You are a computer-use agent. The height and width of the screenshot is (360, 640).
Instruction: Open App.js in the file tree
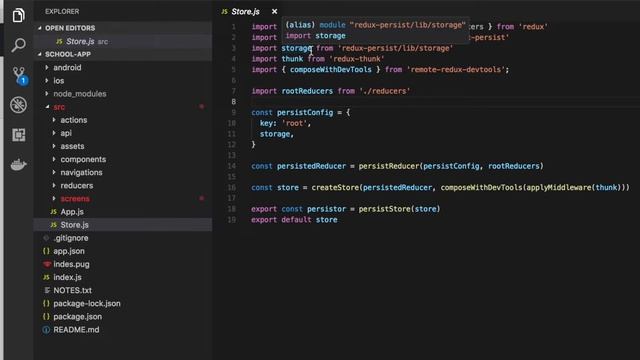(x=72, y=211)
